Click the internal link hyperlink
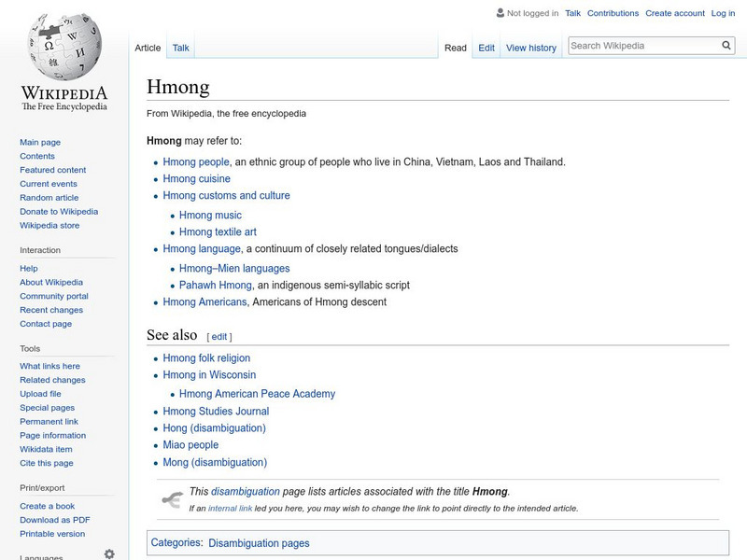This screenshot has height=560, width=747. [230, 508]
